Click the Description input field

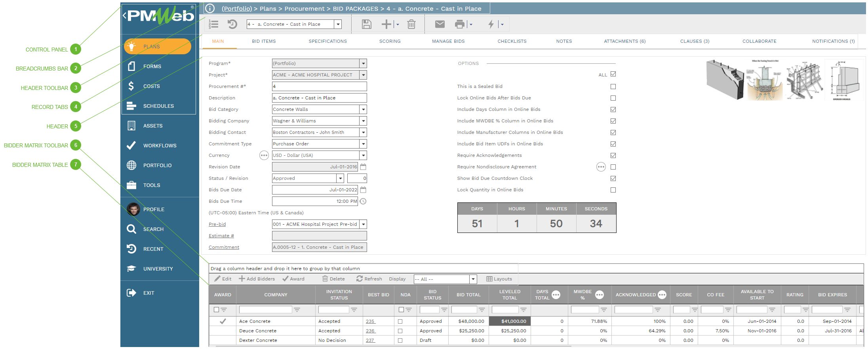tap(319, 98)
